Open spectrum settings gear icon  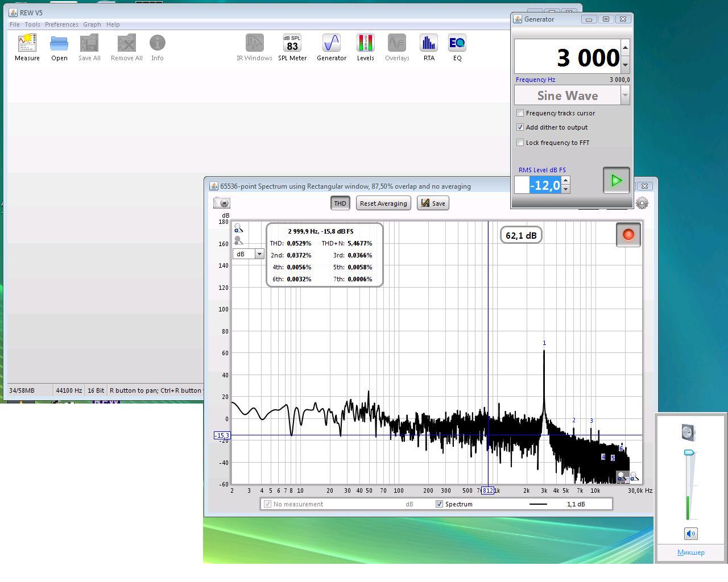642,203
